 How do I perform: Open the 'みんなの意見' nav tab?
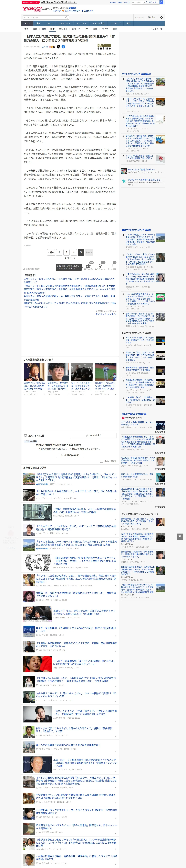click(99, 23)
